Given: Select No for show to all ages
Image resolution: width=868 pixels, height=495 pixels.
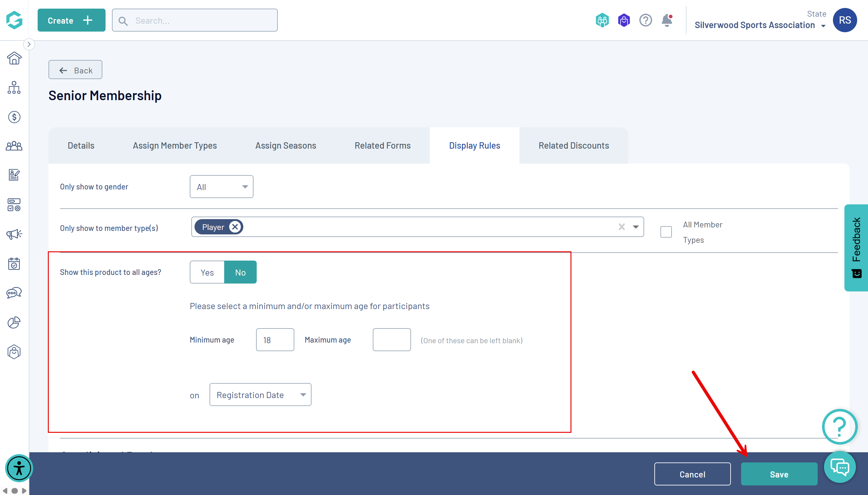Looking at the screenshot, I should [240, 272].
